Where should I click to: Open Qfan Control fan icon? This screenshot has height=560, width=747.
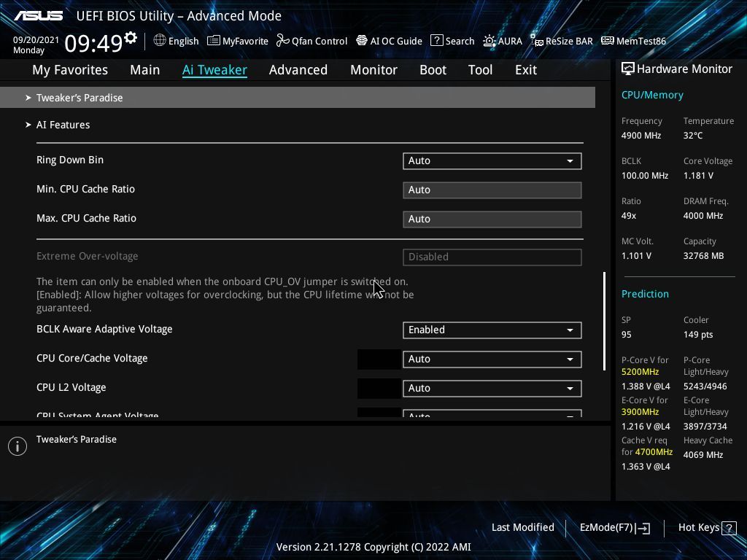pyautogui.click(x=283, y=41)
